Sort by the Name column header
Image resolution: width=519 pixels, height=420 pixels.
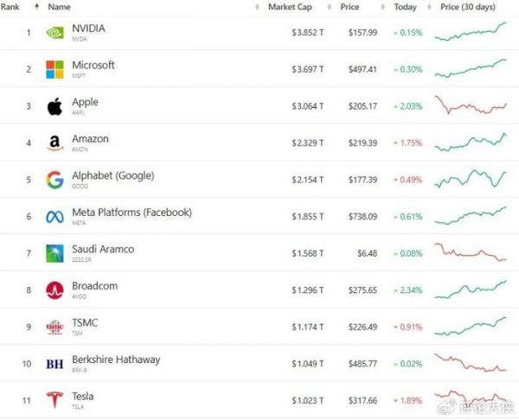click(x=60, y=7)
